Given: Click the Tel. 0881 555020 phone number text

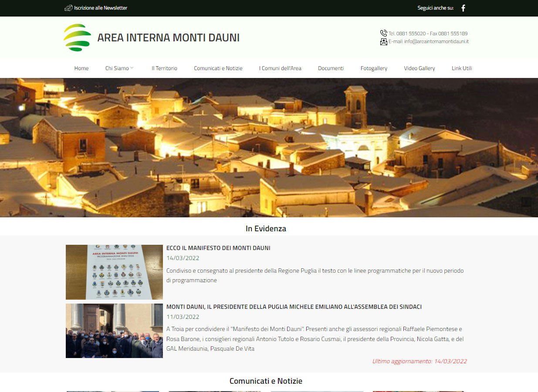Looking at the screenshot, I should pyautogui.click(x=407, y=34).
